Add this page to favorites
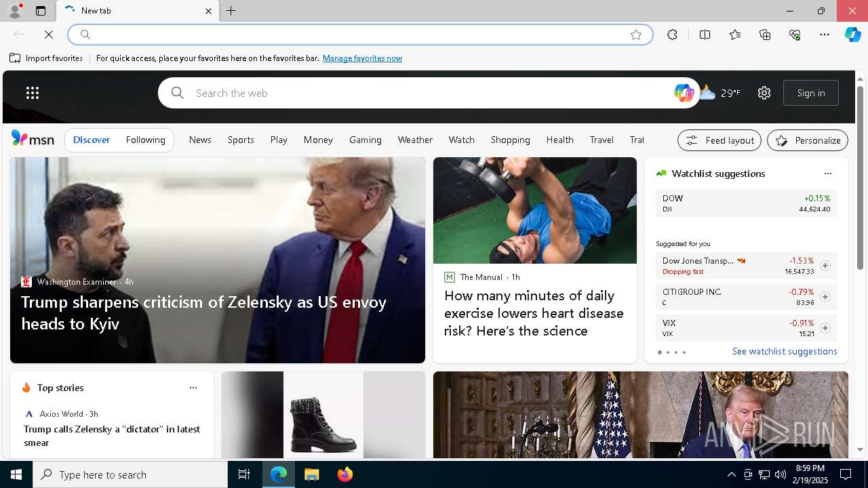 (636, 35)
